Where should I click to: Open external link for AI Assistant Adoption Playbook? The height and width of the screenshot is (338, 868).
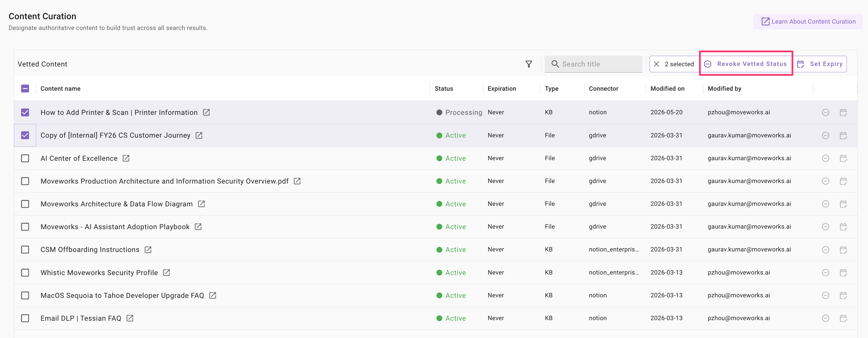click(198, 227)
